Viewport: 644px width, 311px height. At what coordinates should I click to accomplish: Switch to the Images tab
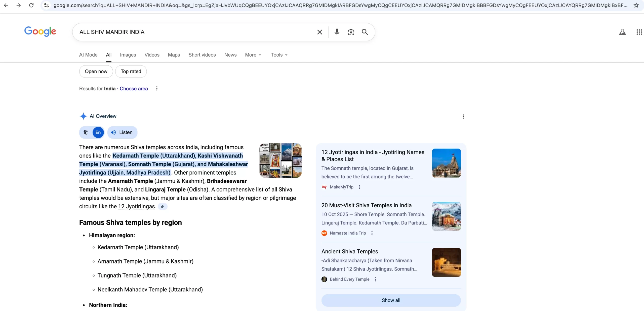click(x=128, y=55)
